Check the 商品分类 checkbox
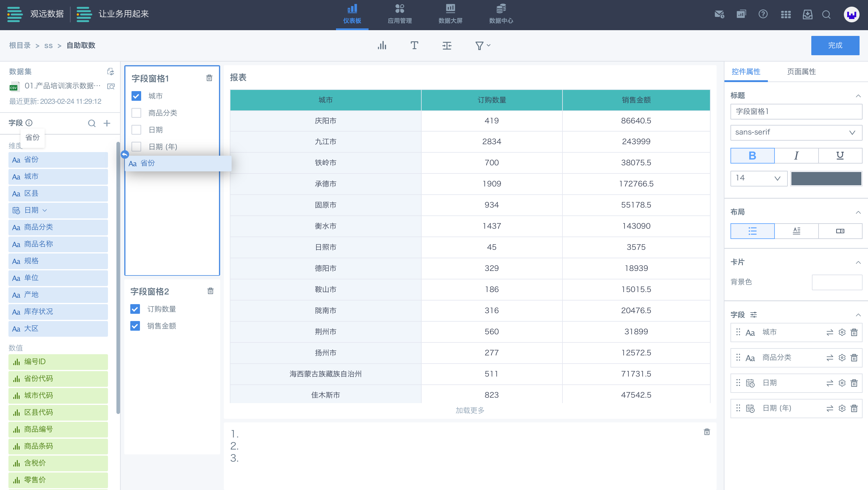The width and height of the screenshot is (868, 490). [x=136, y=113]
